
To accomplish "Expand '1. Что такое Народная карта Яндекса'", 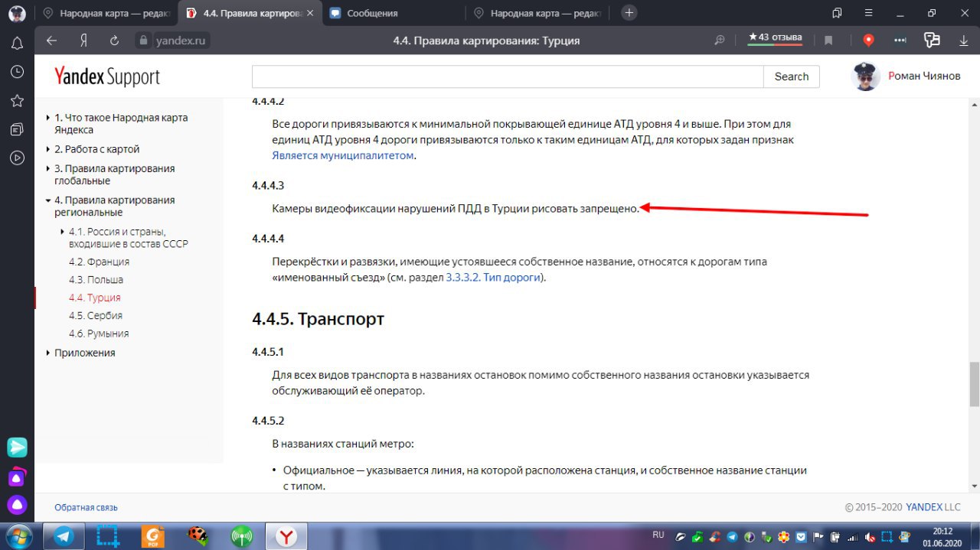I will point(120,124).
